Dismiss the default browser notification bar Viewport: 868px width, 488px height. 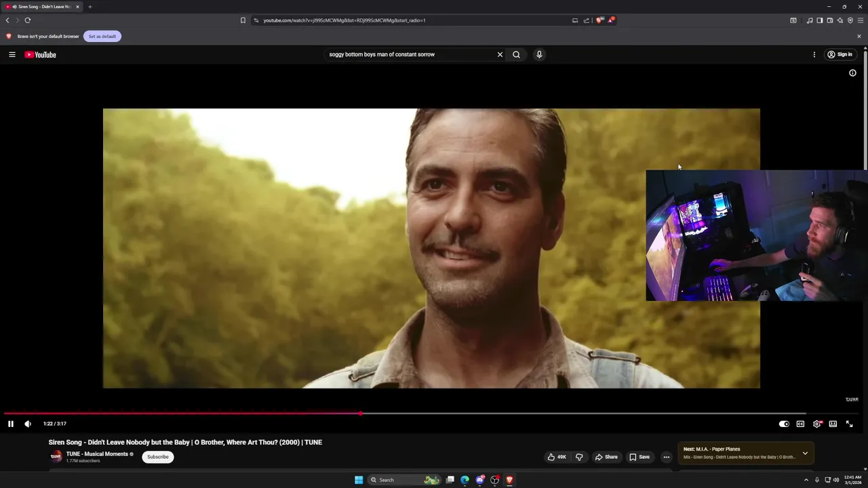coord(859,36)
